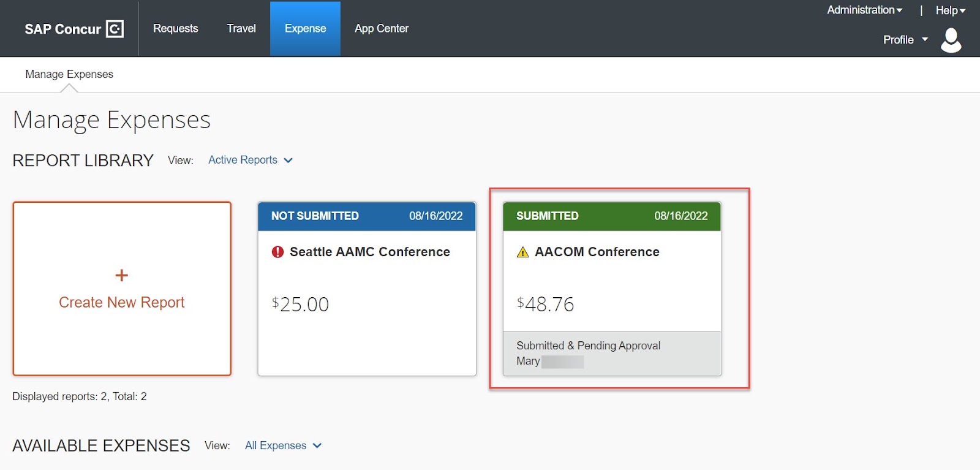Expand the Profile dropdown

tap(905, 40)
